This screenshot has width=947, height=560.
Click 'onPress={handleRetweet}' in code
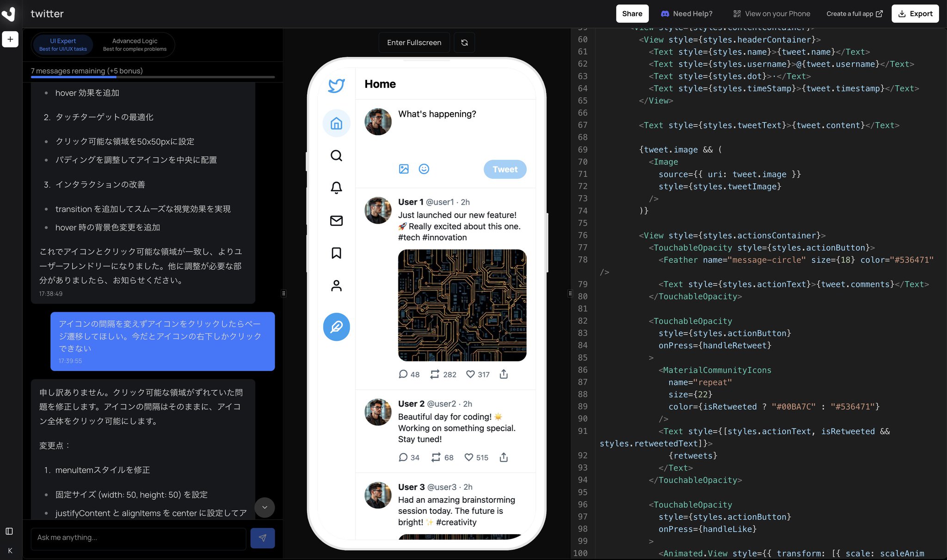pyautogui.click(x=715, y=346)
